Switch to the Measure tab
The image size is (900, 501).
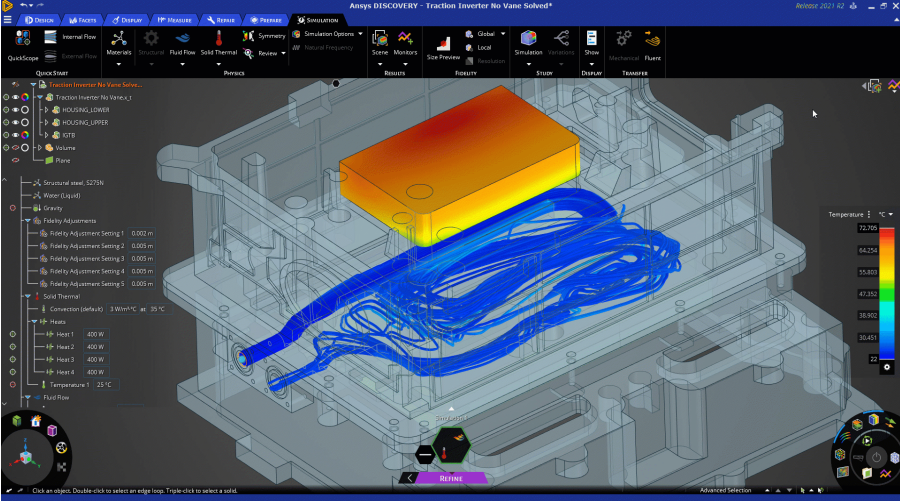pyautogui.click(x=174, y=20)
